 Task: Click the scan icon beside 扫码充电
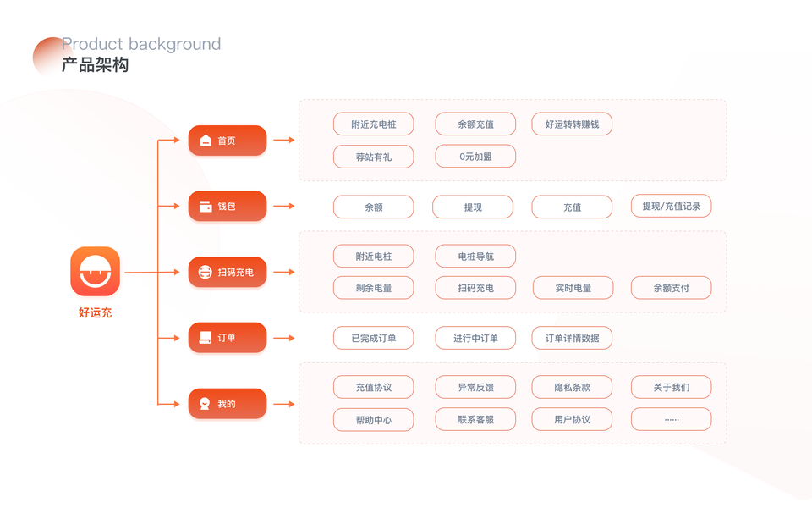(x=205, y=272)
